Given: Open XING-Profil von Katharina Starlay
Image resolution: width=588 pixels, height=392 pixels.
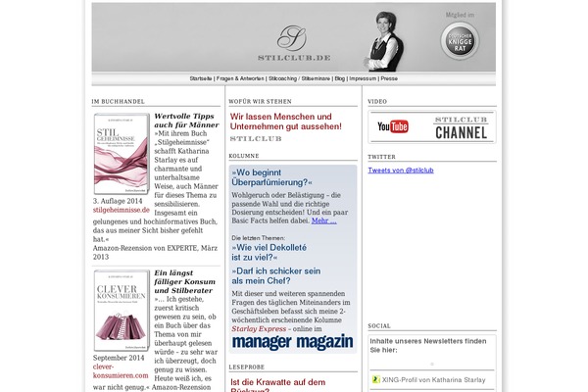Looking at the screenshot, I should (x=433, y=380).
